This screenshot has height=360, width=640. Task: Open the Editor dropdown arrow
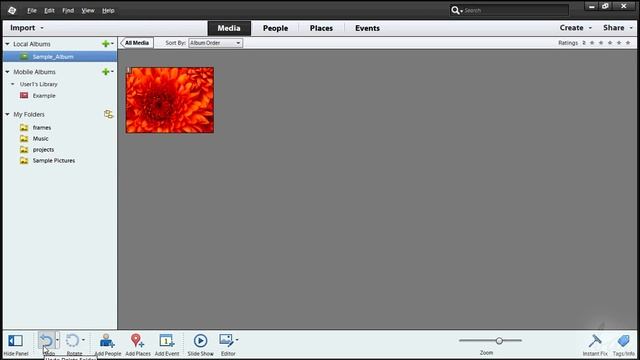pos(237,340)
